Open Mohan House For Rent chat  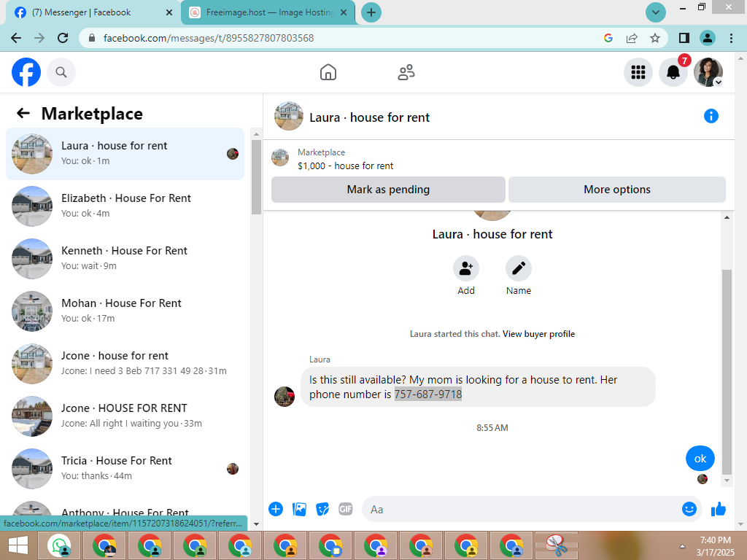click(125, 311)
